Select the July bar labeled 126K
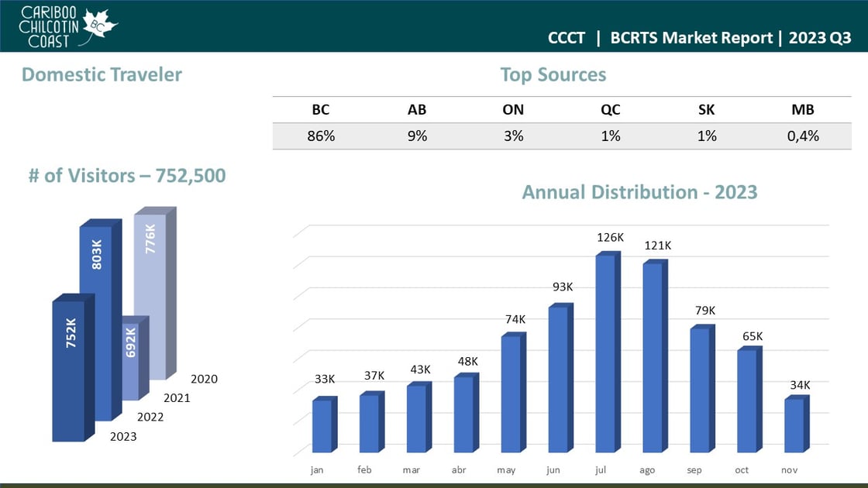 (604, 352)
